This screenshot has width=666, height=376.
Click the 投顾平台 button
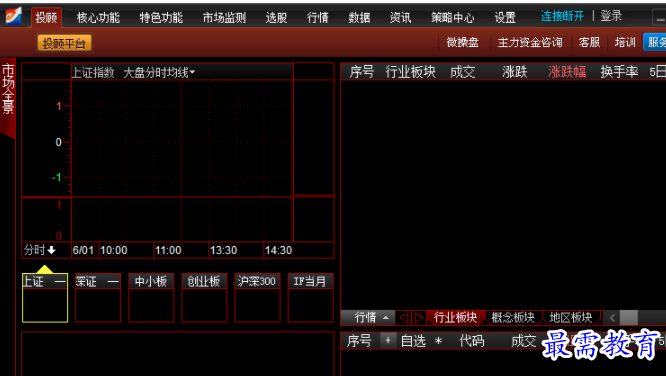click(64, 43)
